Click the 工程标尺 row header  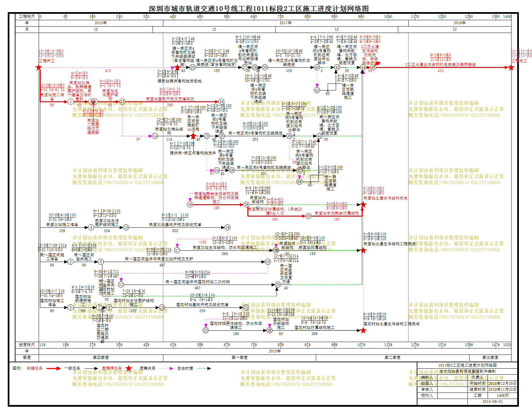coord(27,16)
